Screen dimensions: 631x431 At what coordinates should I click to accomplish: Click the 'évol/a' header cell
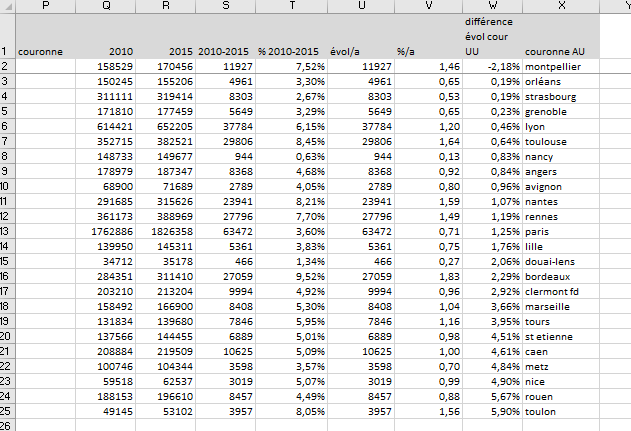pyautogui.click(x=361, y=36)
